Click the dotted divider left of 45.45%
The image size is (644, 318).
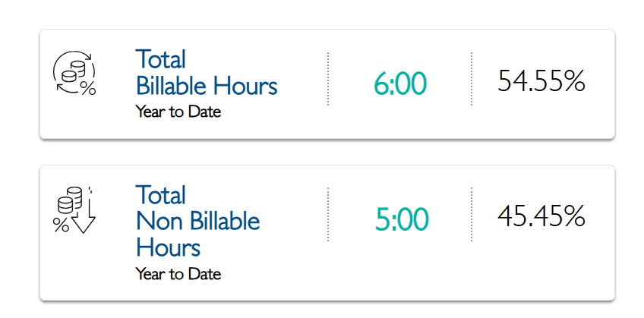(x=472, y=214)
